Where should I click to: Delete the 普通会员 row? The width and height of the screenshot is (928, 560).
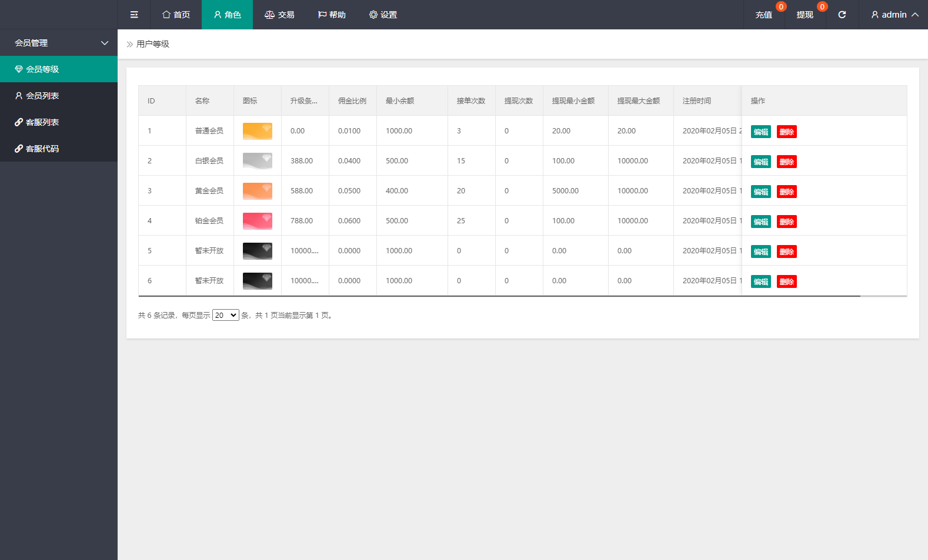tap(787, 132)
